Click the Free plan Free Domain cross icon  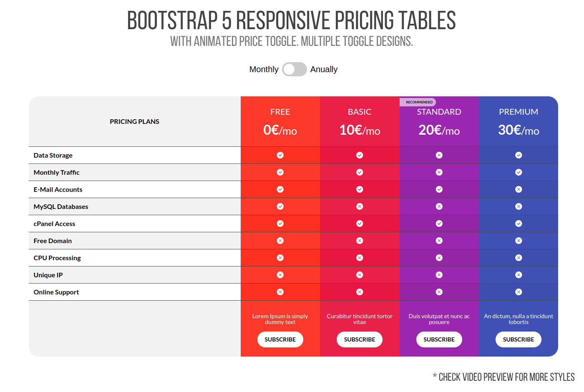coord(280,241)
